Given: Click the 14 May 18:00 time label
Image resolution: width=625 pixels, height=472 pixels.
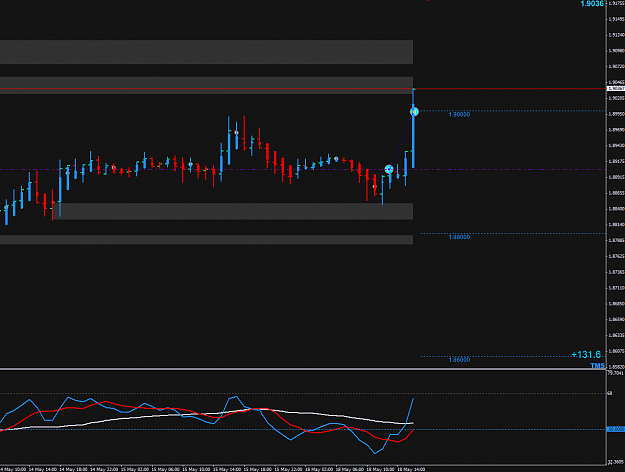Looking at the screenshot, I should (x=74, y=469).
